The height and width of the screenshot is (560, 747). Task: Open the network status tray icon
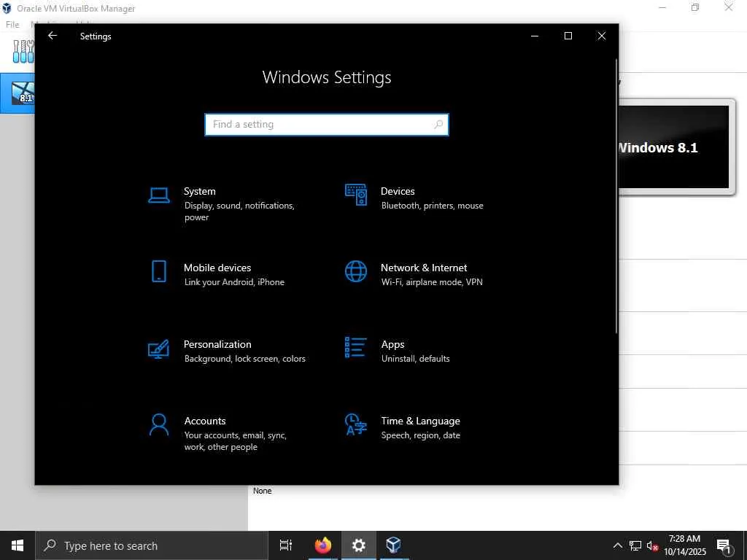pos(635,545)
